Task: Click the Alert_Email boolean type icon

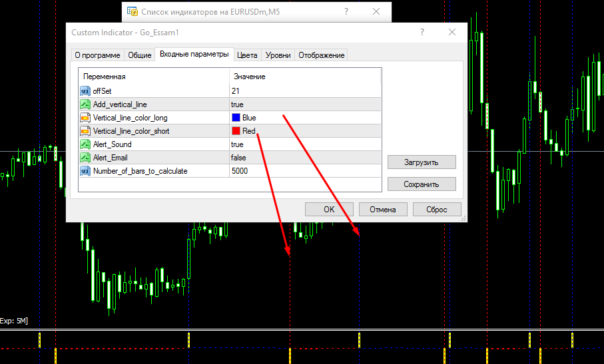Action: tap(85, 158)
